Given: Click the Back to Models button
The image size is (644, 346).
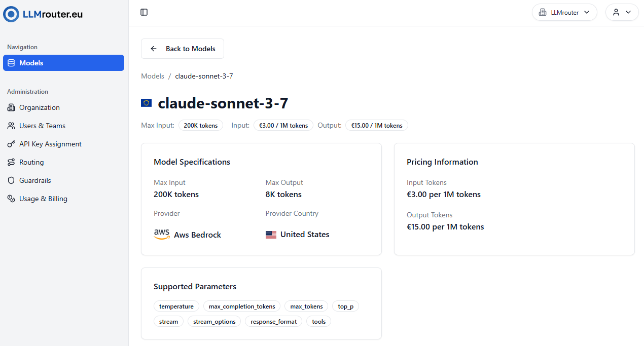Looking at the screenshot, I should [183, 49].
